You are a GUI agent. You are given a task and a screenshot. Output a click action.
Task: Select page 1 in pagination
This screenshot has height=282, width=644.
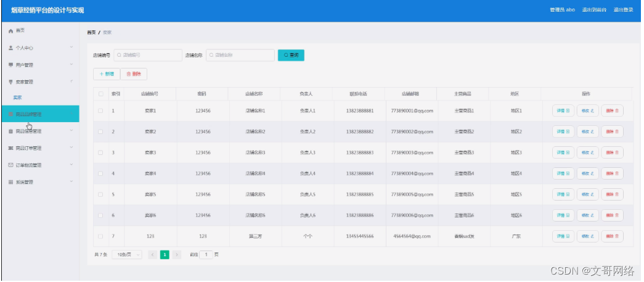point(165,255)
